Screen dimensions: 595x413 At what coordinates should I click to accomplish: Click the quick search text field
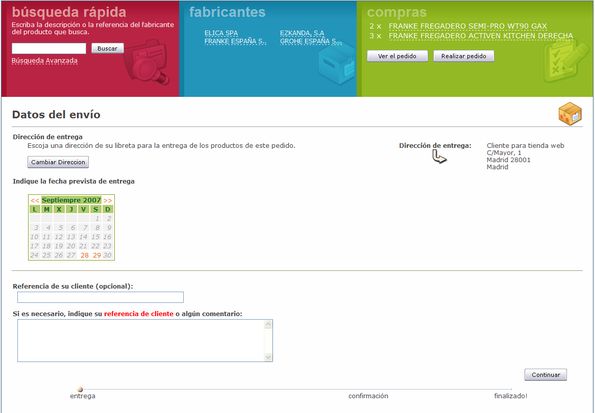[49, 49]
